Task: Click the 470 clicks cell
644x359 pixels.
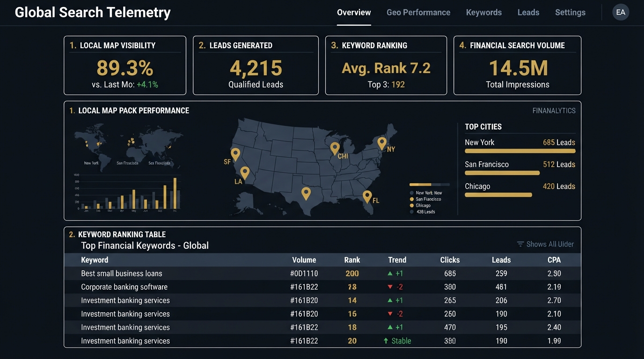Action: 450,328
